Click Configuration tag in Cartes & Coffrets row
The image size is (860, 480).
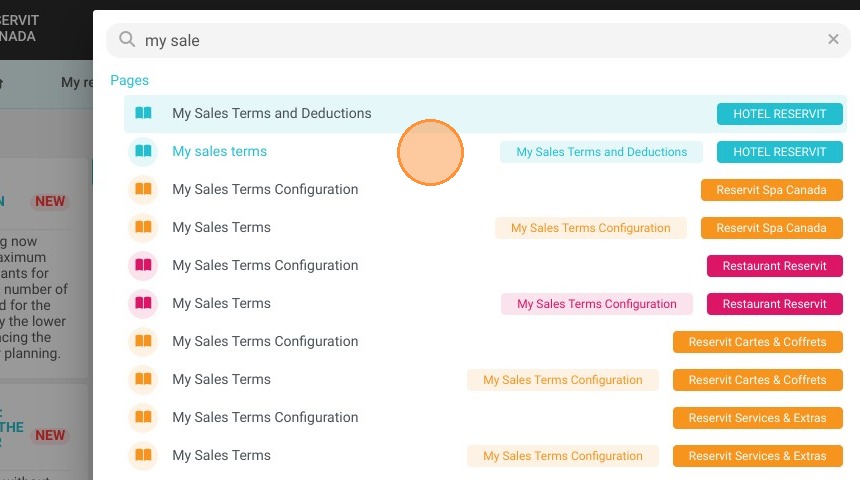562,380
